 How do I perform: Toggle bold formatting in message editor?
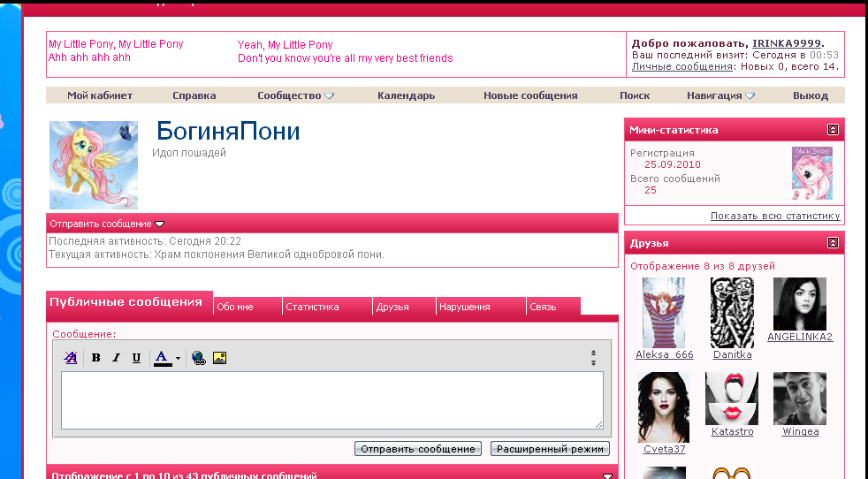(x=95, y=358)
